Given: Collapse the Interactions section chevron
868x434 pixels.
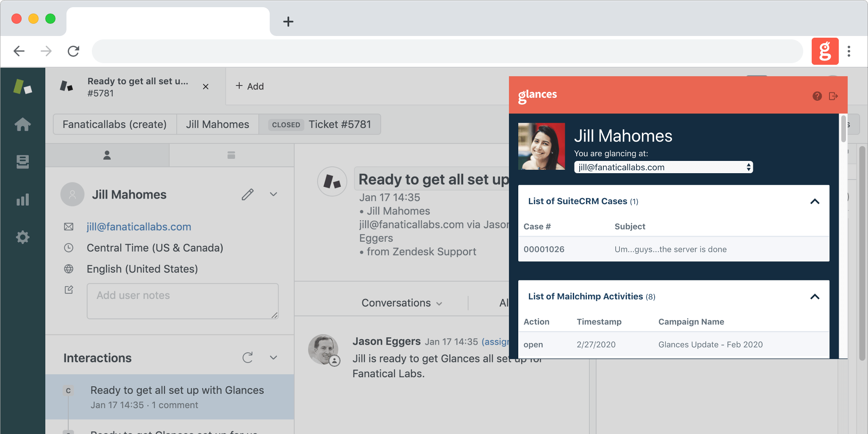Looking at the screenshot, I should pyautogui.click(x=274, y=358).
